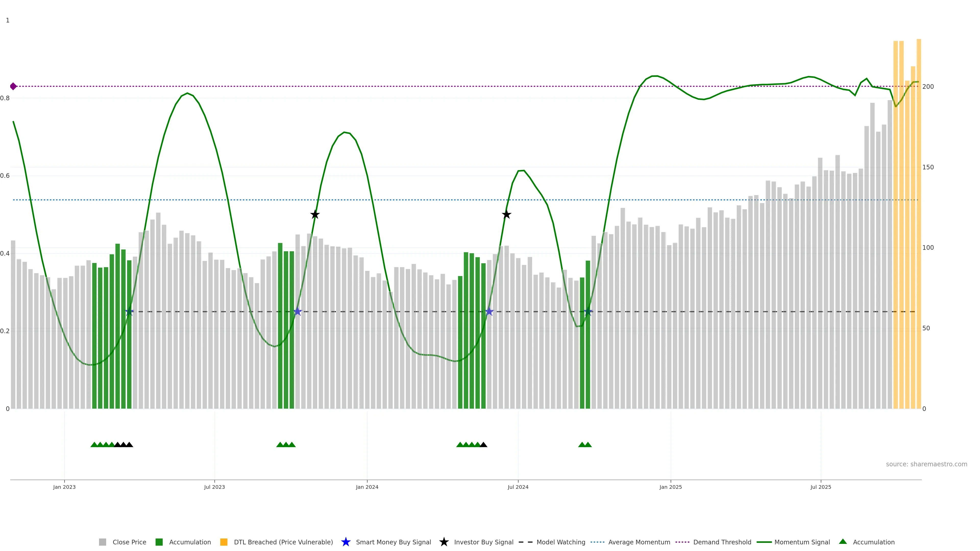Toggle Close Price series in legend
This screenshot has width=980, height=551.
click(x=129, y=542)
